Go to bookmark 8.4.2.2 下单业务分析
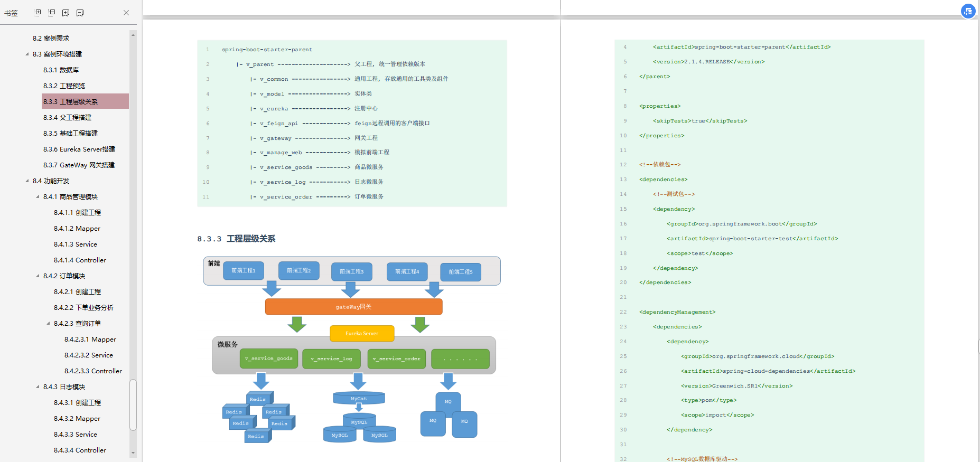 click(83, 307)
